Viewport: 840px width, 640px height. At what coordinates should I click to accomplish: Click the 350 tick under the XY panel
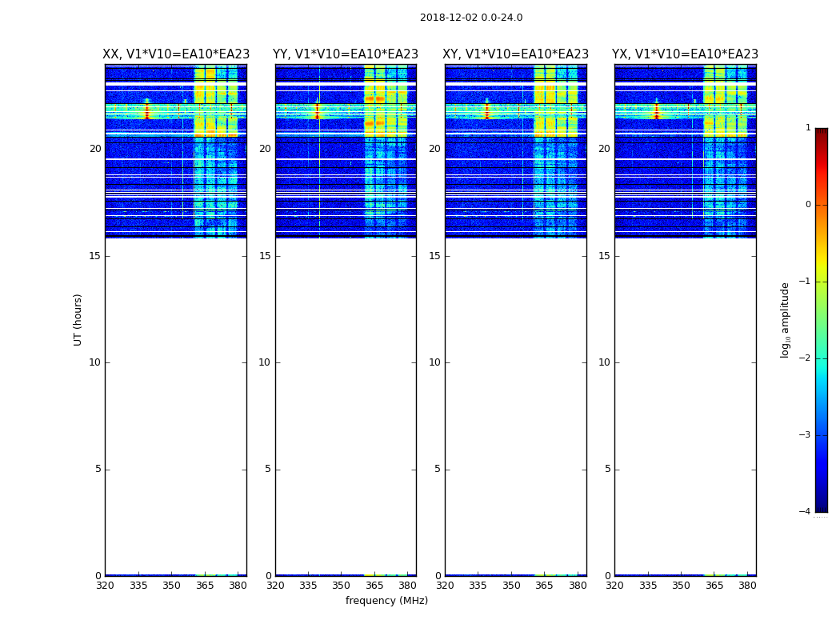pos(511,586)
